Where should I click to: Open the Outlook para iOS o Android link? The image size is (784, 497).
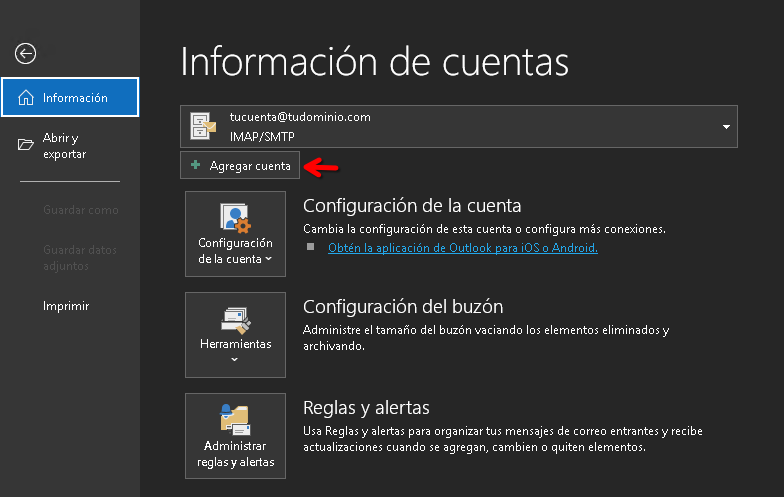[x=462, y=248]
